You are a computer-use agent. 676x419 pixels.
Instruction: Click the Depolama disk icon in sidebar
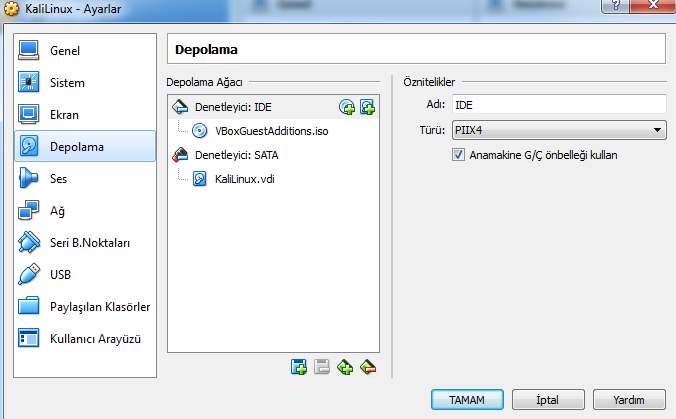[x=28, y=146]
